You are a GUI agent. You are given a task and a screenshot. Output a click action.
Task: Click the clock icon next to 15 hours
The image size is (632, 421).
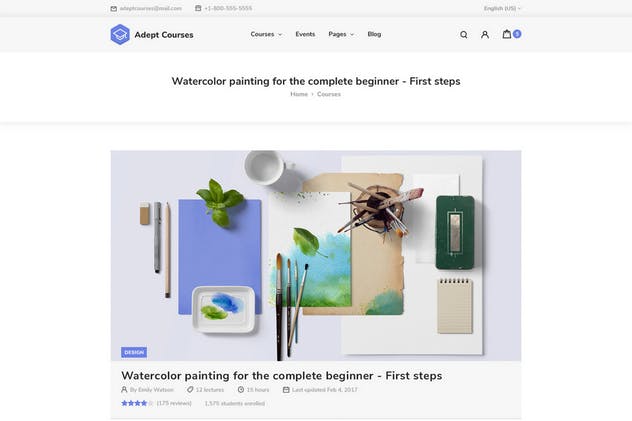pos(241,390)
